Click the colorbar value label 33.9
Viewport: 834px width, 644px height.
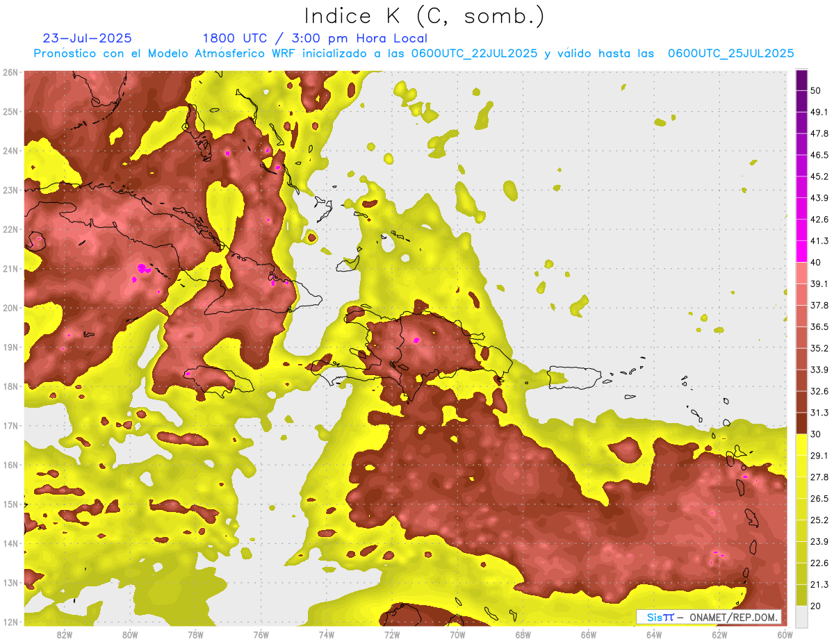pos(819,370)
